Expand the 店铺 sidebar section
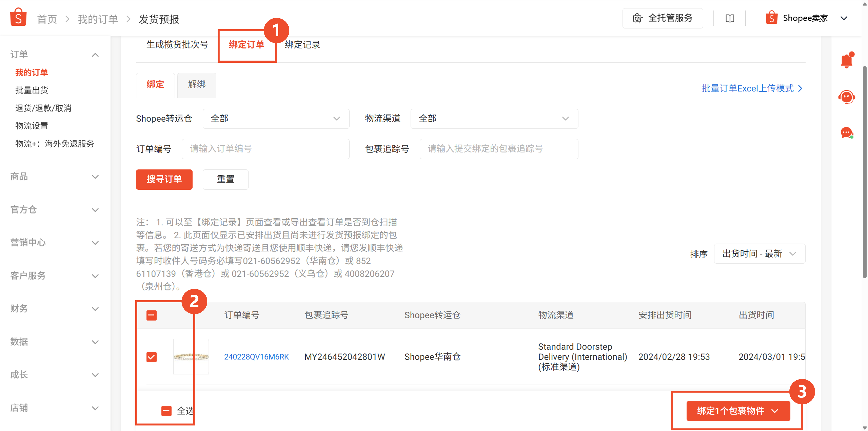 coord(95,409)
